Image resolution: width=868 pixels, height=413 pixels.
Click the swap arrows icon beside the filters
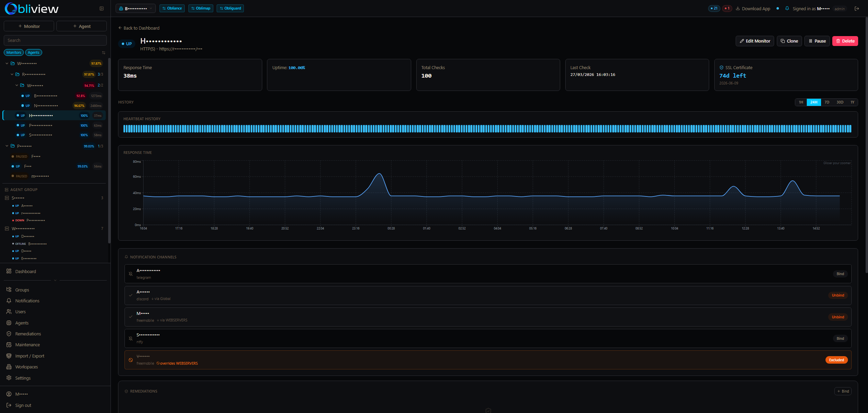104,52
